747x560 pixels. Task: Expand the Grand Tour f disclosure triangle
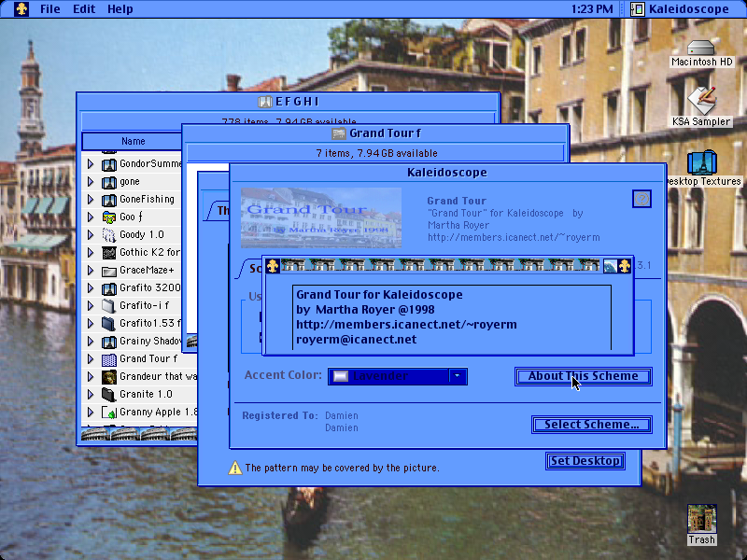pyautogui.click(x=91, y=358)
